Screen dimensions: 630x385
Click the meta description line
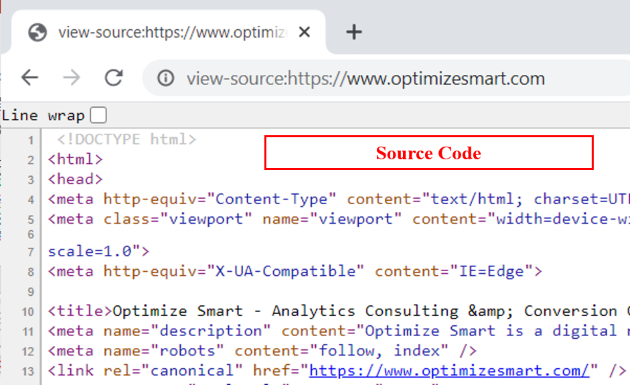pos(339,331)
